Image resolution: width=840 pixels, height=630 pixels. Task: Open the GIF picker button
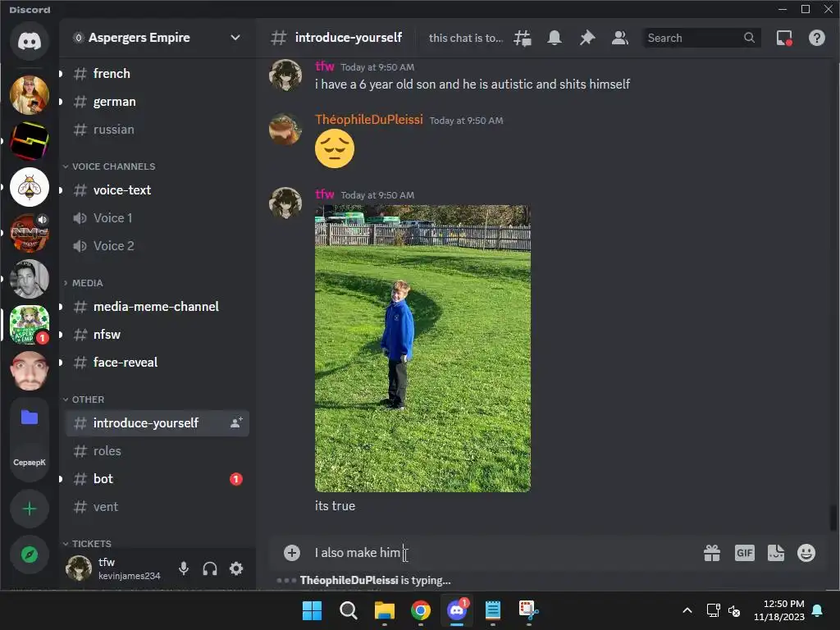tap(745, 553)
